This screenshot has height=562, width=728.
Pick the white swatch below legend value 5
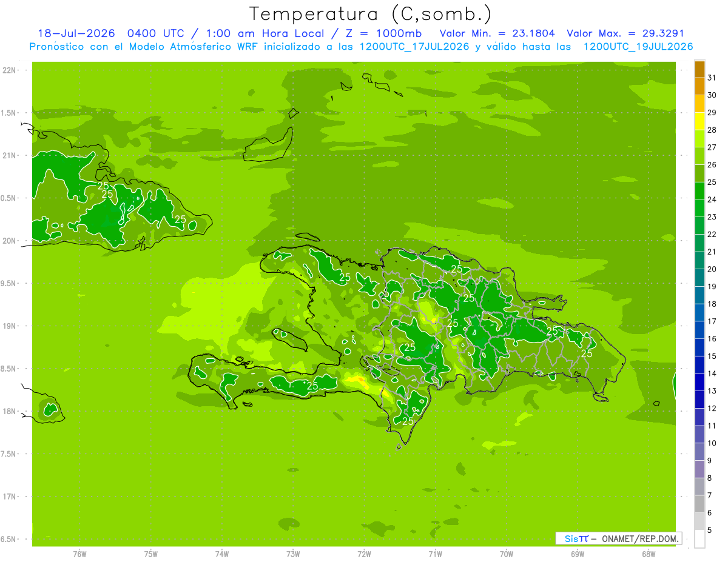pos(699,539)
